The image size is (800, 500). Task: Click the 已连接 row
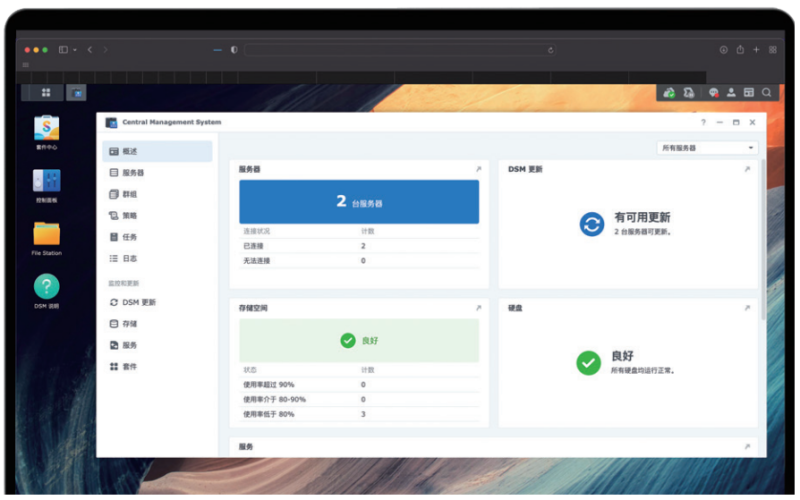tap(359, 246)
